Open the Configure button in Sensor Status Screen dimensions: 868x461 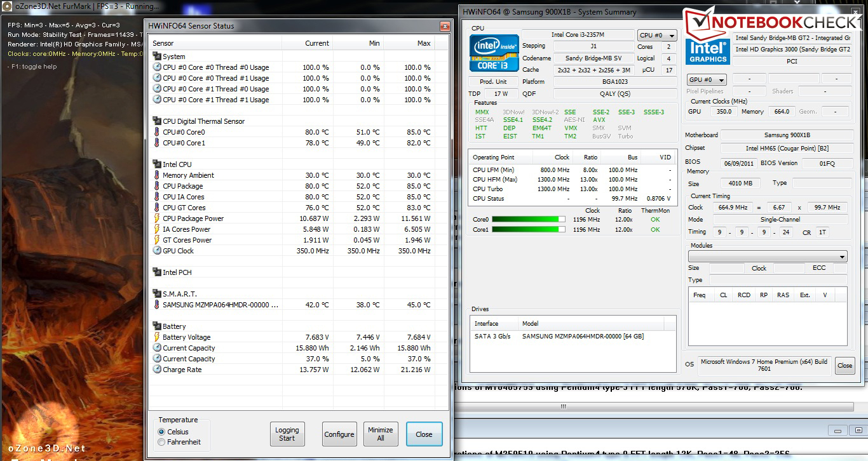tap(339, 434)
